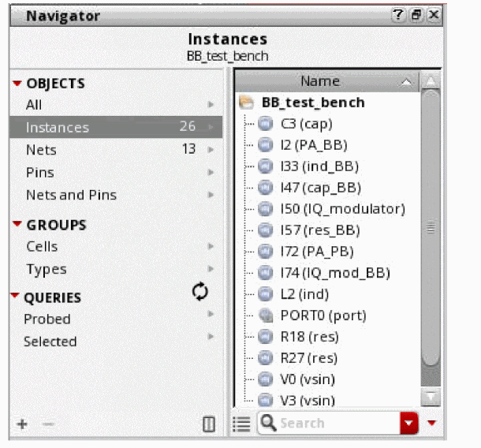Open the red search options dropdown
The height and width of the screenshot is (448, 481).
tap(408, 424)
